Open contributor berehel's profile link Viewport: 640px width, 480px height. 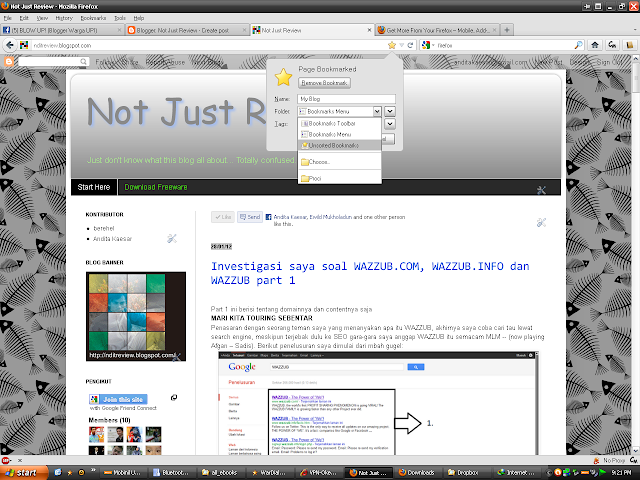coord(104,228)
